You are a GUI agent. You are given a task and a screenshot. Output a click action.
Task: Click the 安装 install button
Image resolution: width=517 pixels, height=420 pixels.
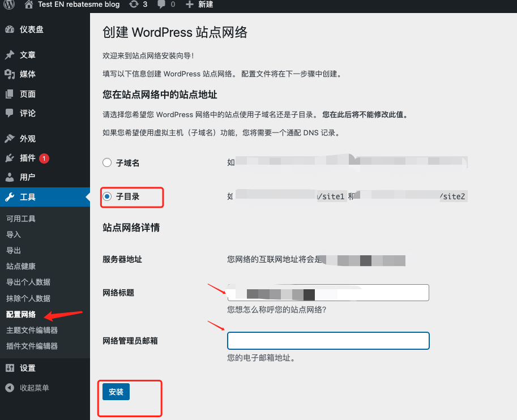(116, 392)
